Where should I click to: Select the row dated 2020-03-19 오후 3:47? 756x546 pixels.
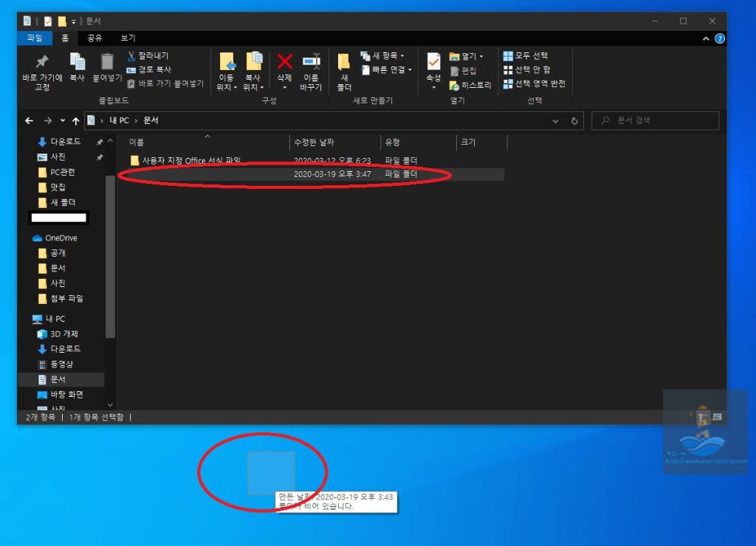311,174
